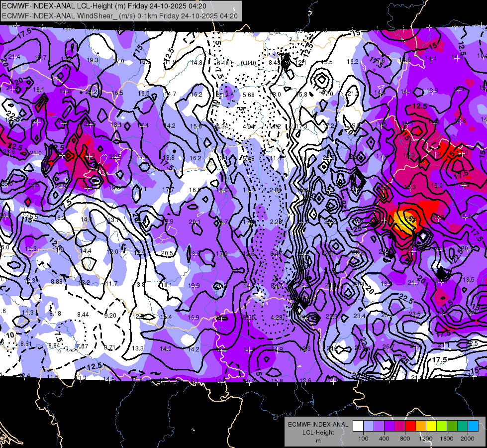Image resolution: width=487 pixels, height=448 pixels.
Task: Click the 5.34 wind shear value
Action: coord(222,126)
